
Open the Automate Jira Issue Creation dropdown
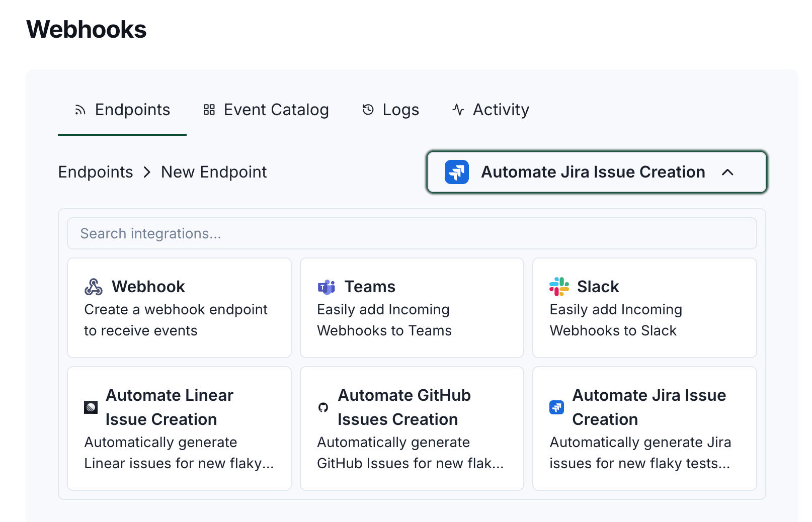(593, 172)
